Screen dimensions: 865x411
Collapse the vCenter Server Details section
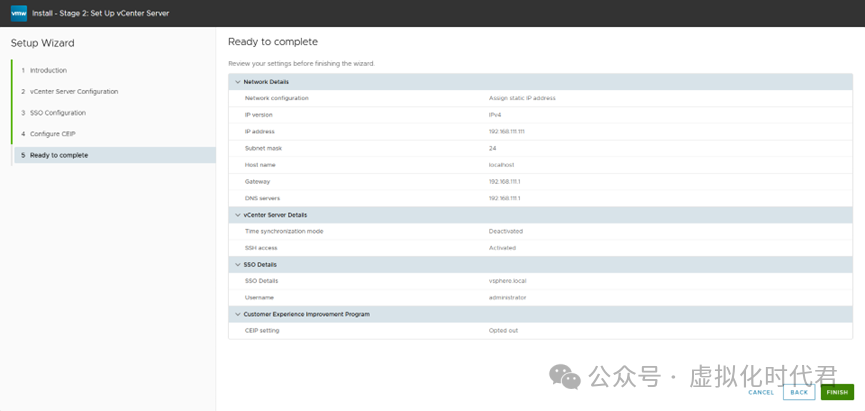pyautogui.click(x=237, y=215)
